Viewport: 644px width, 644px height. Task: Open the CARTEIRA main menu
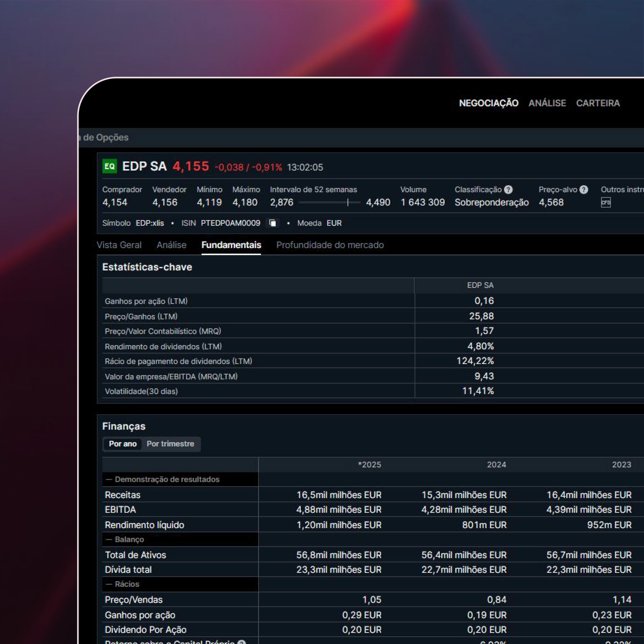point(598,103)
